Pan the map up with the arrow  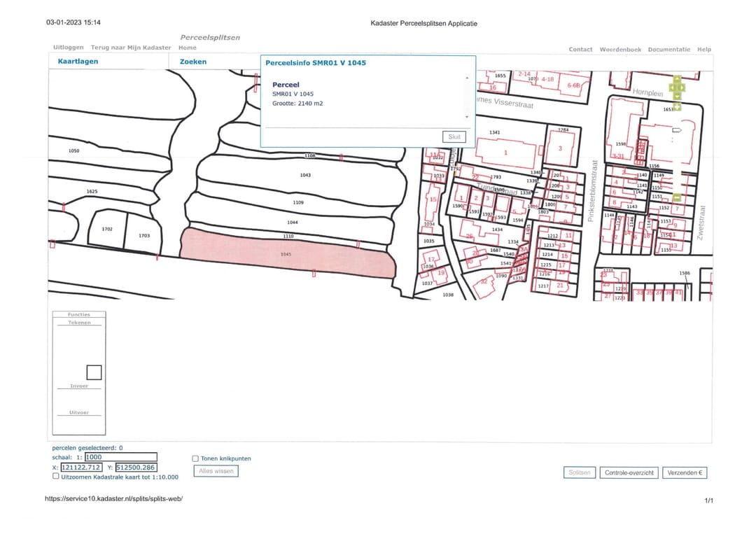(x=677, y=78)
